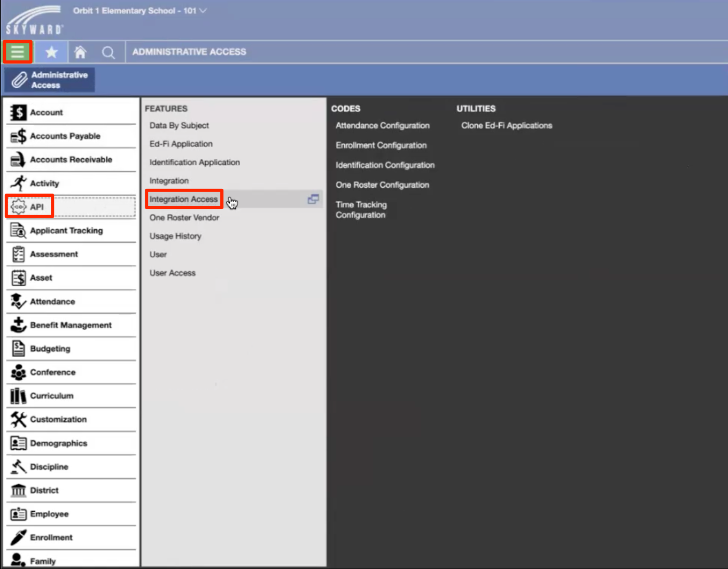Select the API module gear icon
This screenshot has height=569, width=728.
pos(18,206)
